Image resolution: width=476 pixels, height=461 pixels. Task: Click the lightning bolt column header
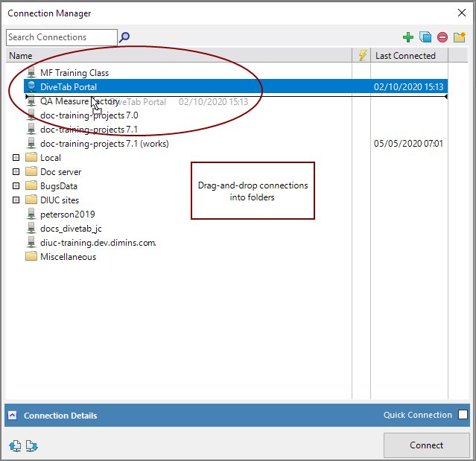click(362, 55)
